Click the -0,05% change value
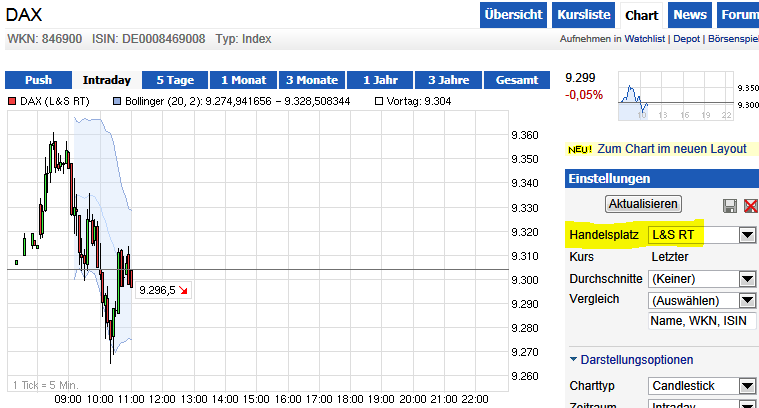This screenshot has height=408, width=759. point(584,95)
